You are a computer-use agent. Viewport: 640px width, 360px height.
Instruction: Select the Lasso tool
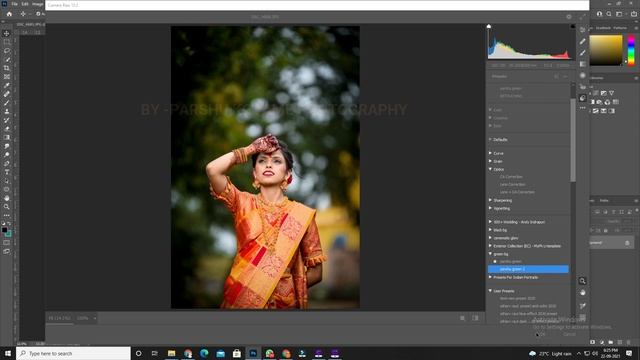7,51
